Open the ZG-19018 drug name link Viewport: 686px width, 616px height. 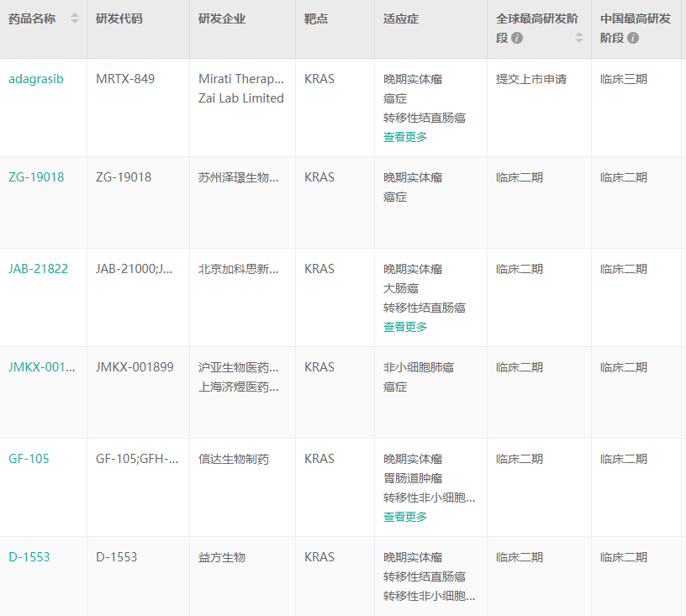tap(36, 177)
